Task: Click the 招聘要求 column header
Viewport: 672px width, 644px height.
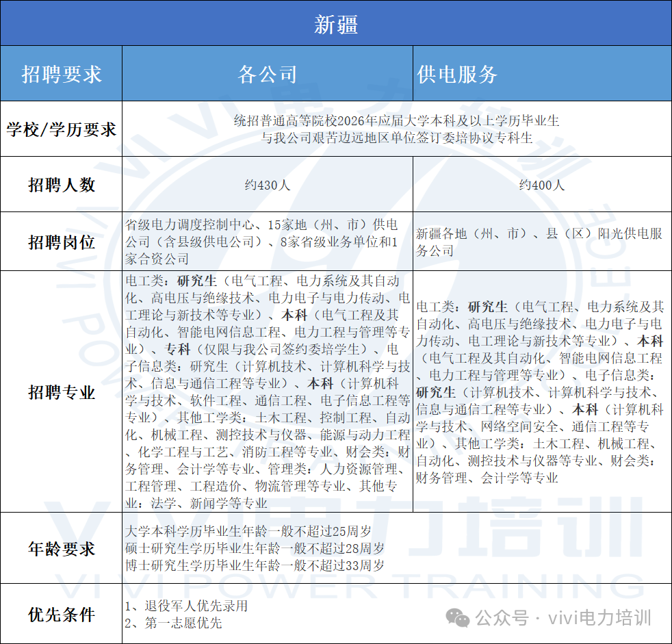Action: click(x=62, y=74)
